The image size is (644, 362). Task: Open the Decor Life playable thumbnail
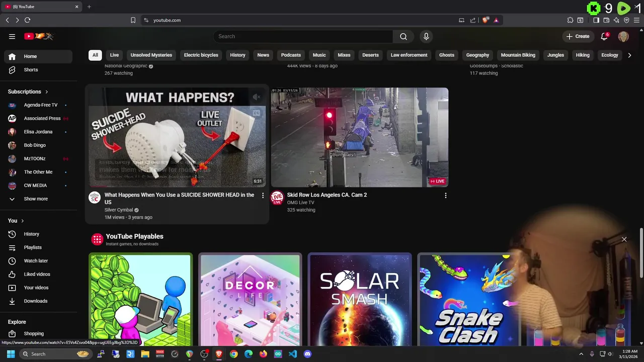click(250, 300)
